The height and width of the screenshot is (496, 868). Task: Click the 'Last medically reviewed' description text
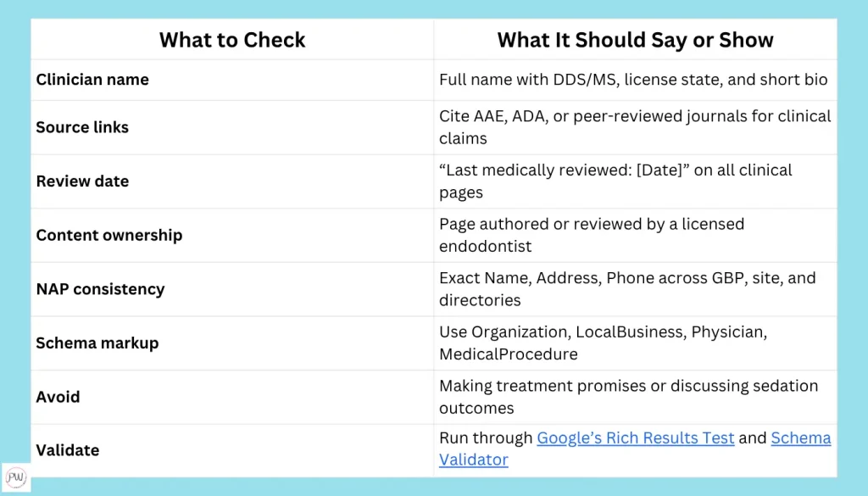click(615, 181)
